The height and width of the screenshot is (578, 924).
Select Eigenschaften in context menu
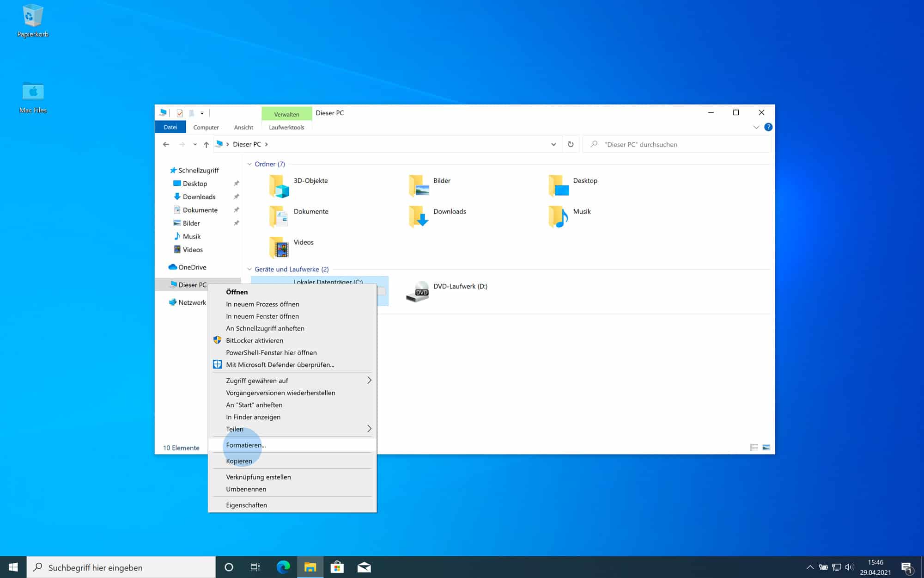pos(292,505)
